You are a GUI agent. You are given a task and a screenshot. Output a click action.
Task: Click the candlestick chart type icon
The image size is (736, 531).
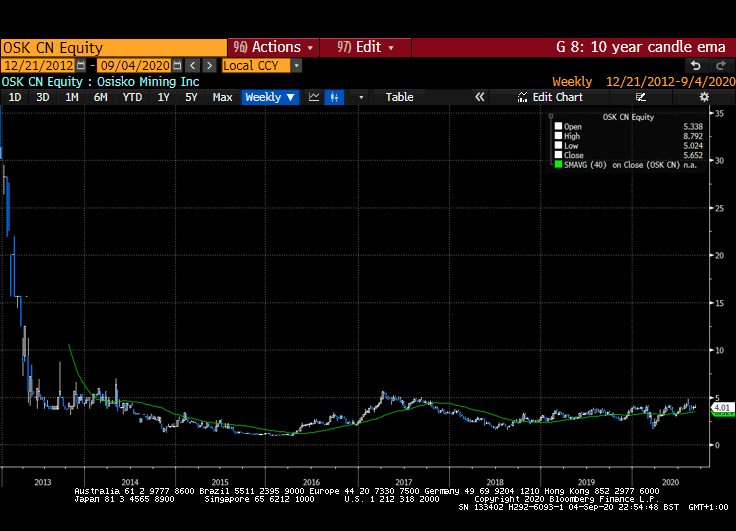(335, 97)
